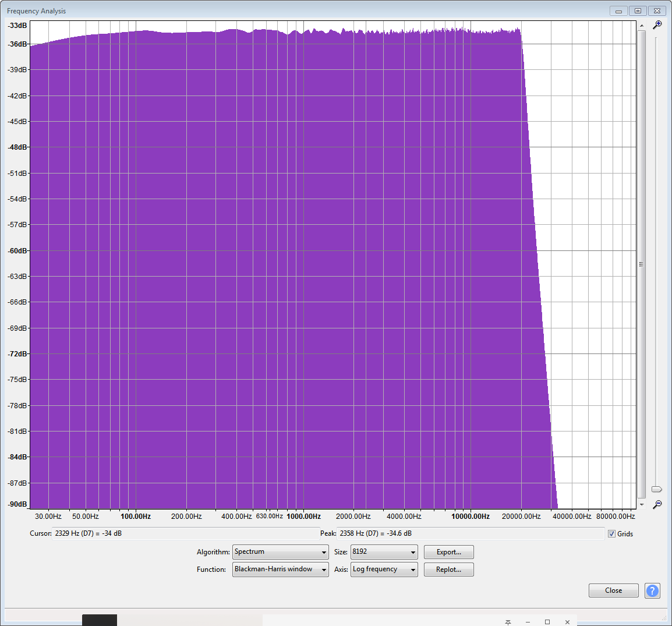Click the Peak readout field
Image resolution: width=672 pixels, height=626 pixels.
pos(471,533)
